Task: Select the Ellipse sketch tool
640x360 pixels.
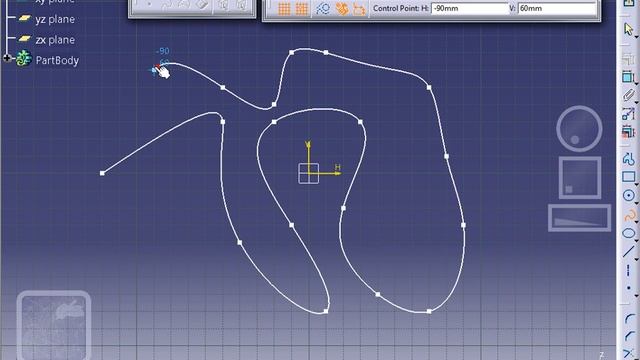Action: (629, 233)
